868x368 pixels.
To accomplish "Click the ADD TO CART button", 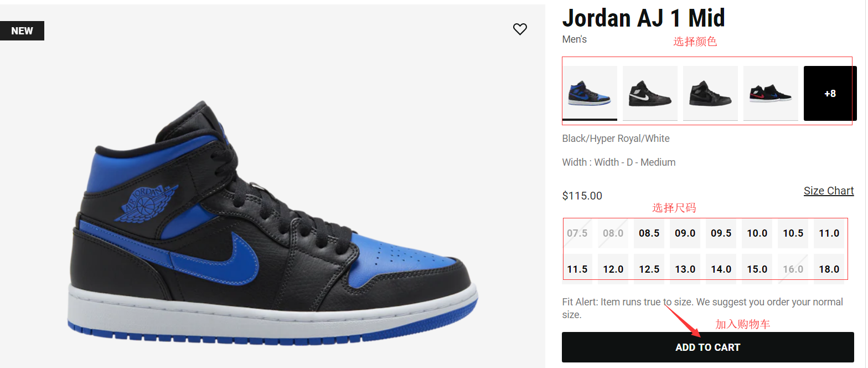I will (x=708, y=347).
